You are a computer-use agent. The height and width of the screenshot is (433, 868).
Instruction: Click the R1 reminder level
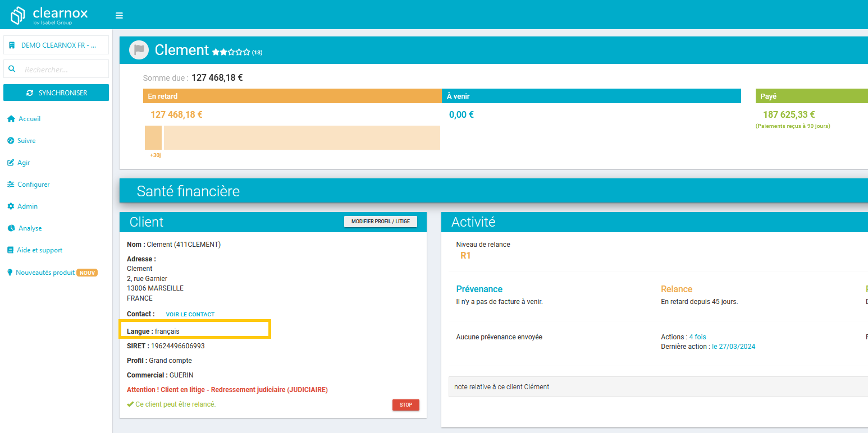[465, 256]
